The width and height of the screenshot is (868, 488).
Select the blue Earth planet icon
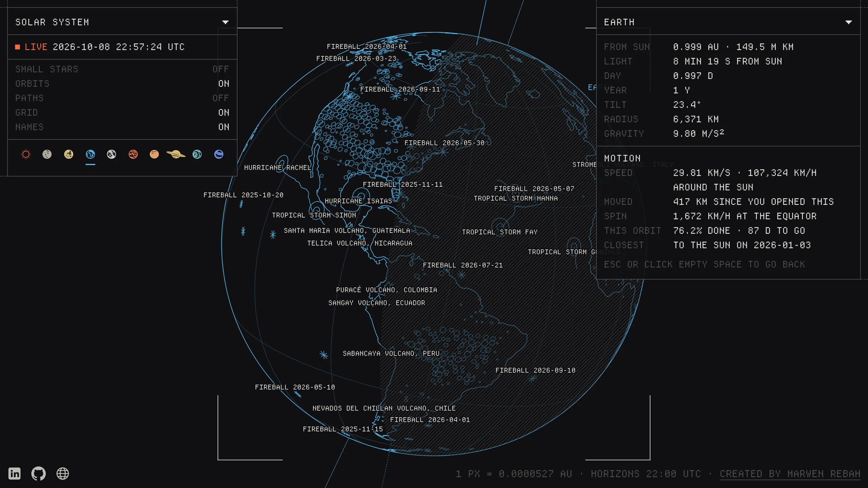(90, 155)
